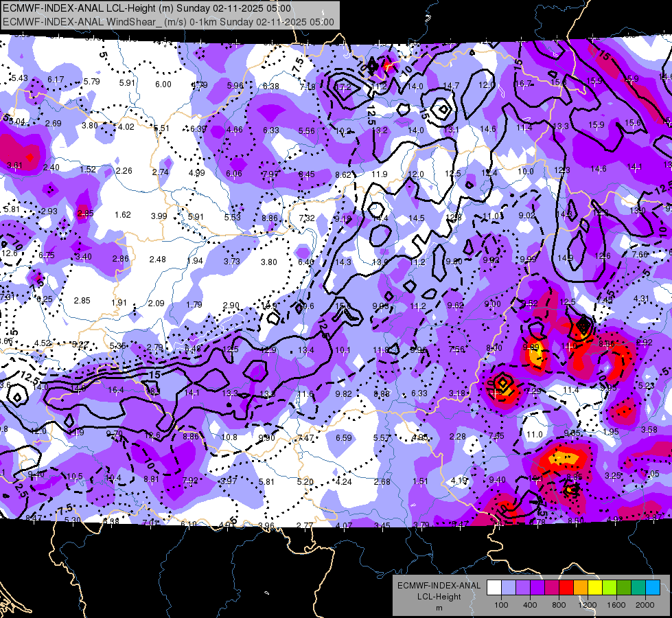Pick the bright blue legend swatch

(x=653, y=588)
